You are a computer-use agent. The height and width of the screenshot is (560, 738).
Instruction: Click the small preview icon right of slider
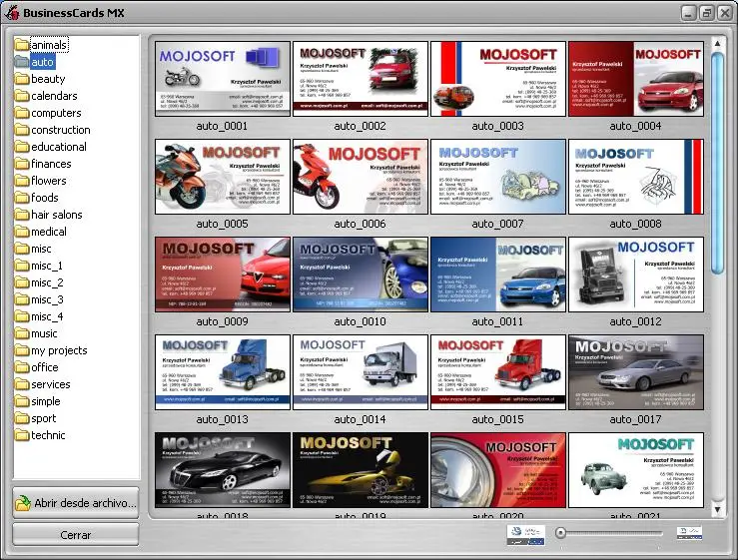click(x=689, y=533)
